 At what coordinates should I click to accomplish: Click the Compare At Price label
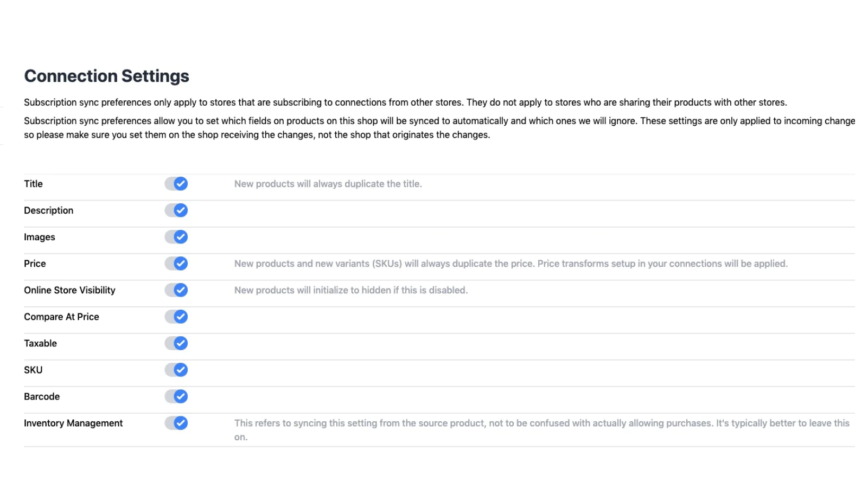pos(61,317)
